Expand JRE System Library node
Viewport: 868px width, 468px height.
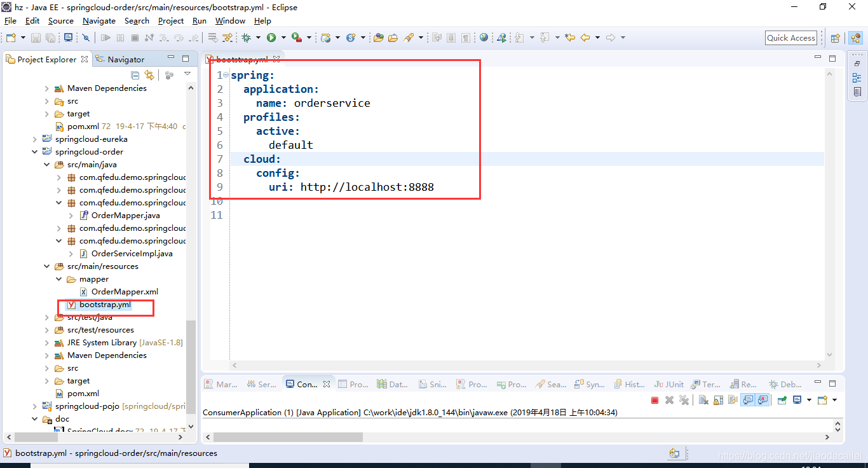point(47,343)
